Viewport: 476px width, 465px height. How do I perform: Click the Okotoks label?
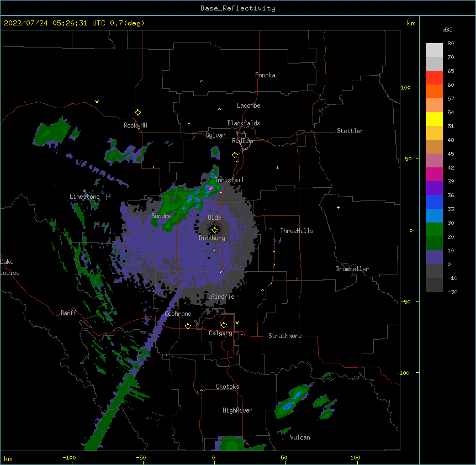tap(228, 387)
